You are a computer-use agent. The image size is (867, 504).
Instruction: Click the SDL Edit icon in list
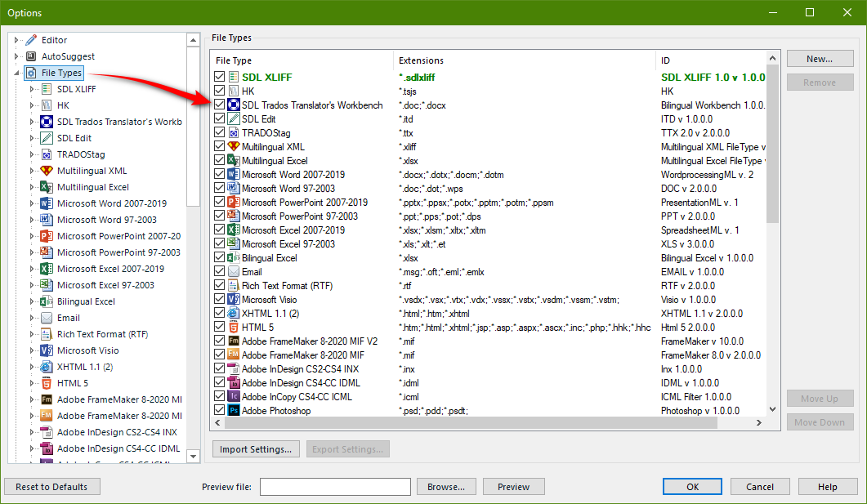coord(234,118)
